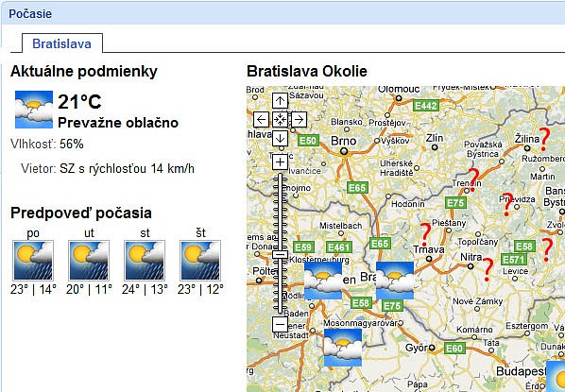Screen dimensions: 565x392
Task: Click the E442 road badge on map
Action: pos(426,106)
